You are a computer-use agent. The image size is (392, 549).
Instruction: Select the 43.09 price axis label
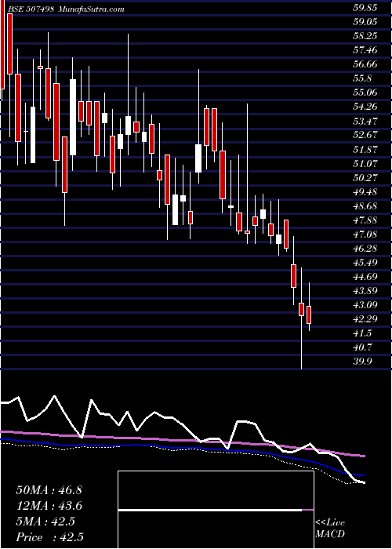pos(365,305)
